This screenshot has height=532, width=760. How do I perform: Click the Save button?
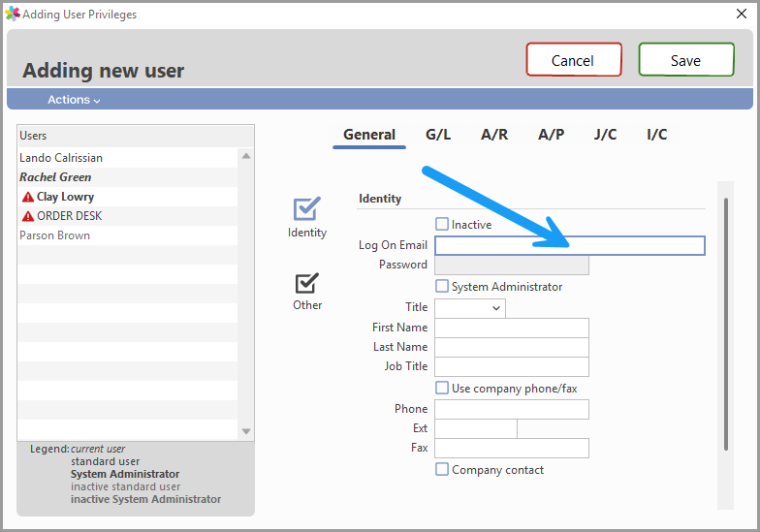[686, 60]
